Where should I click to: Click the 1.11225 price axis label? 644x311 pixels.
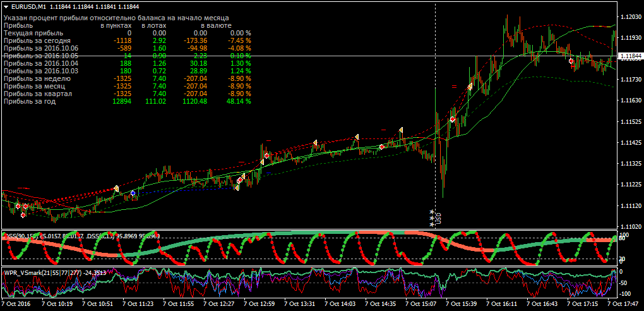click(x=629, y=185)
